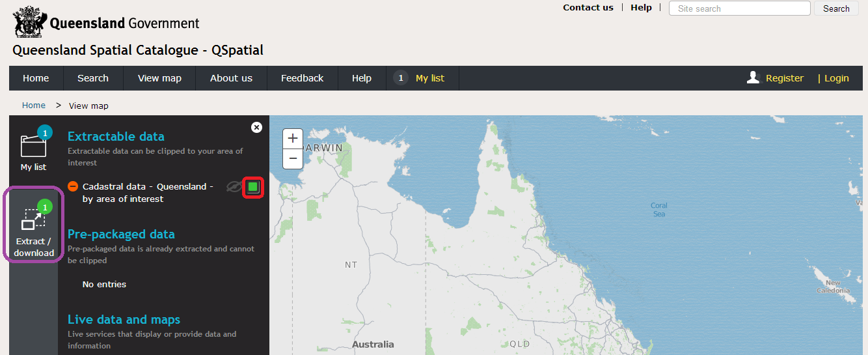
Task: Click the Login link
Action: [837, 78]
